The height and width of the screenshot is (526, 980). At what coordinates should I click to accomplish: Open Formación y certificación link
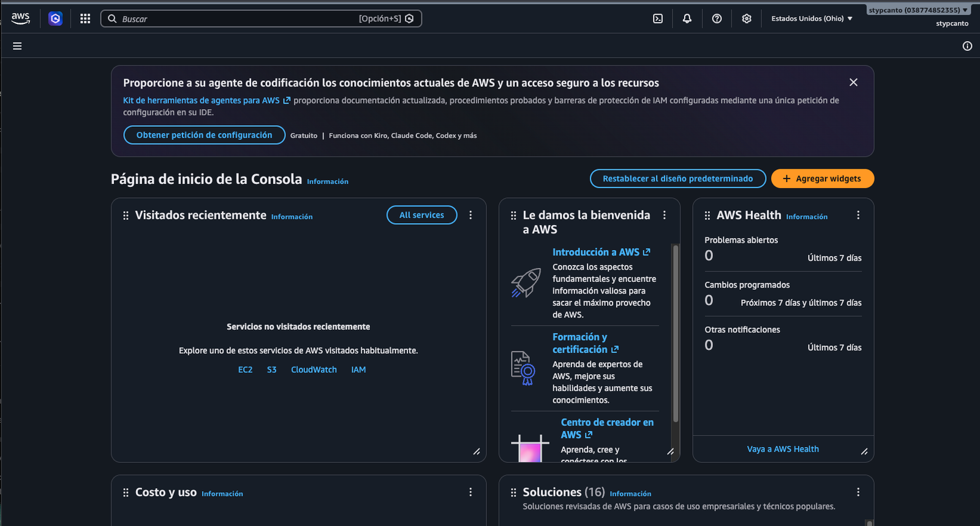[x=586, y=343]
